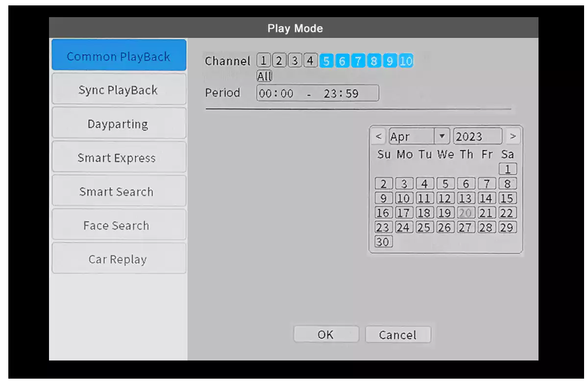Dismiss the dialog with Cancel
The image size is (588, 386).
398,335
